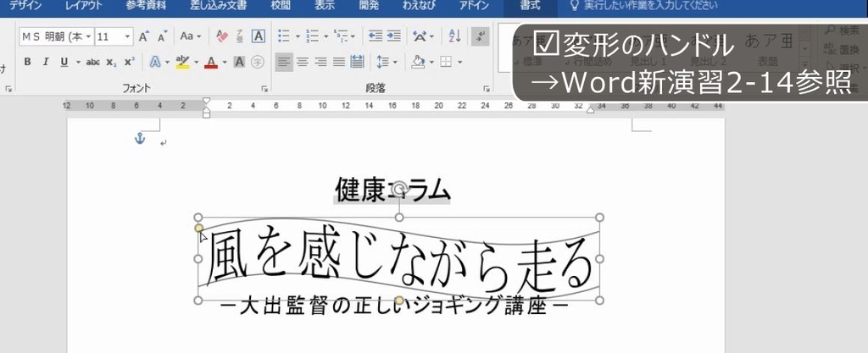Viewport: 868px width, 353px height.
Task: Select the 書式 contextual tab
Action: (x=531, y=6)
